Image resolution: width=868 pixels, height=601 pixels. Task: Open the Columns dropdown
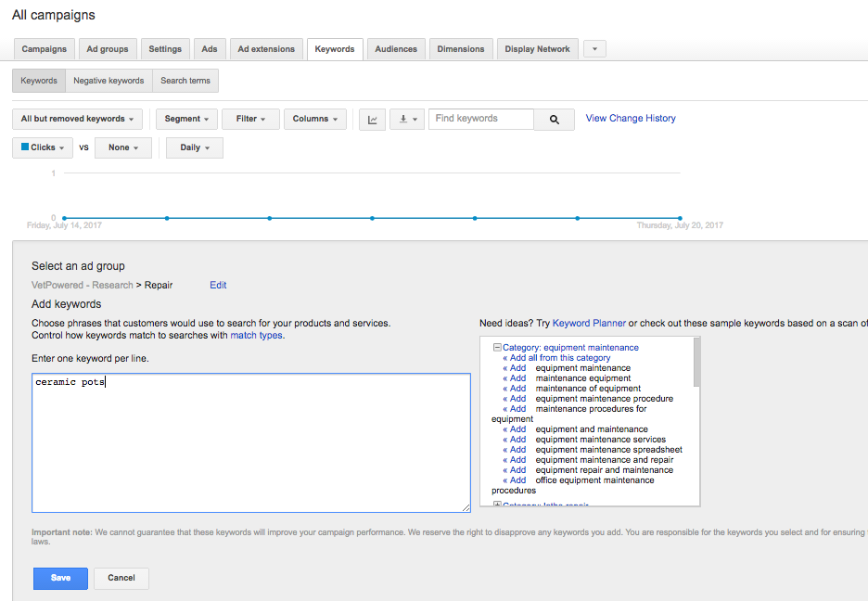tap(315, 119)
